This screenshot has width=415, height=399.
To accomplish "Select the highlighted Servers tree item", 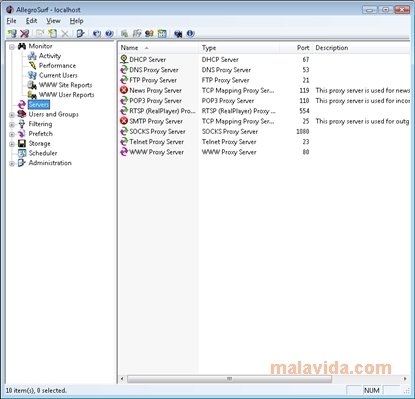I will click(39, 105).
